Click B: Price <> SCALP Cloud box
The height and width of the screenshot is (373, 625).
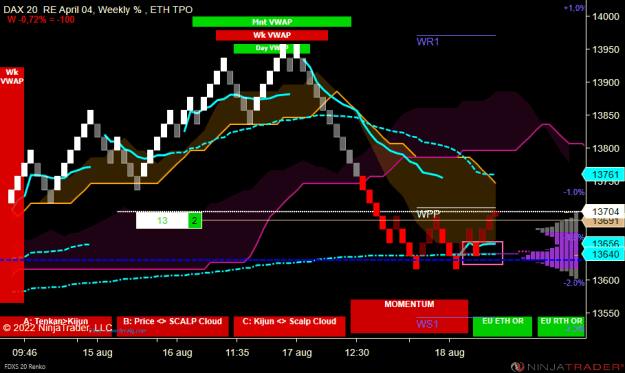pyautogui.click(x=173, y=326)
